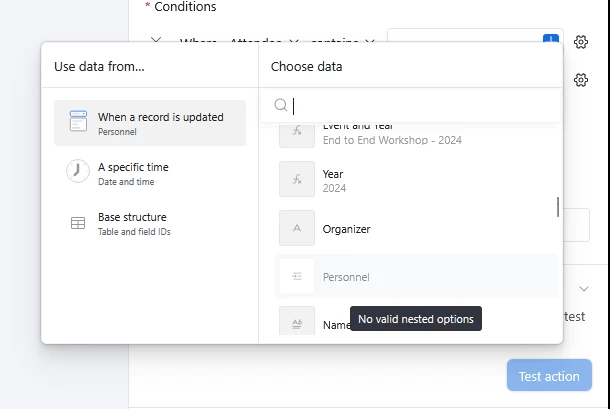The image size is (610, 409).
Task: Select 'A specific time' data source
Action: [150, 173]
